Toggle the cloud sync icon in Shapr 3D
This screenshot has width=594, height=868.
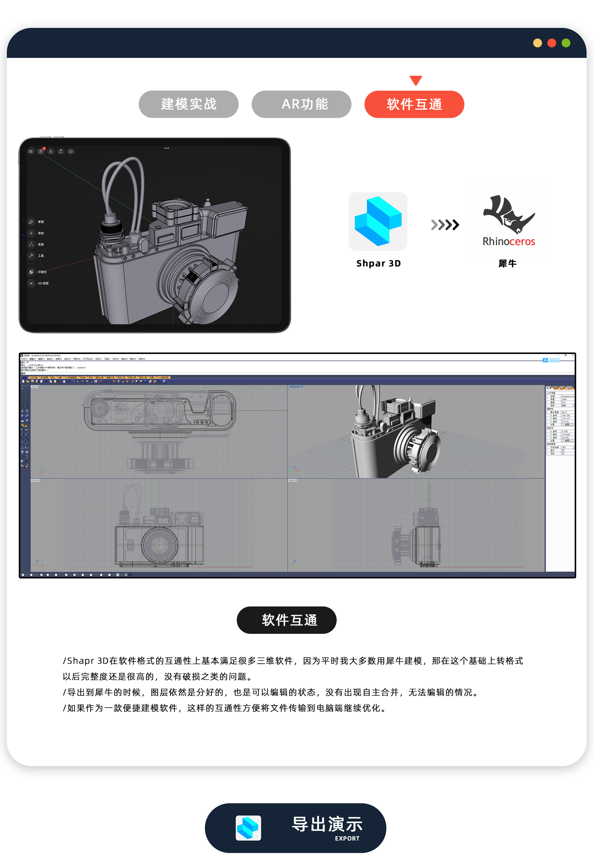click(71, 152)
